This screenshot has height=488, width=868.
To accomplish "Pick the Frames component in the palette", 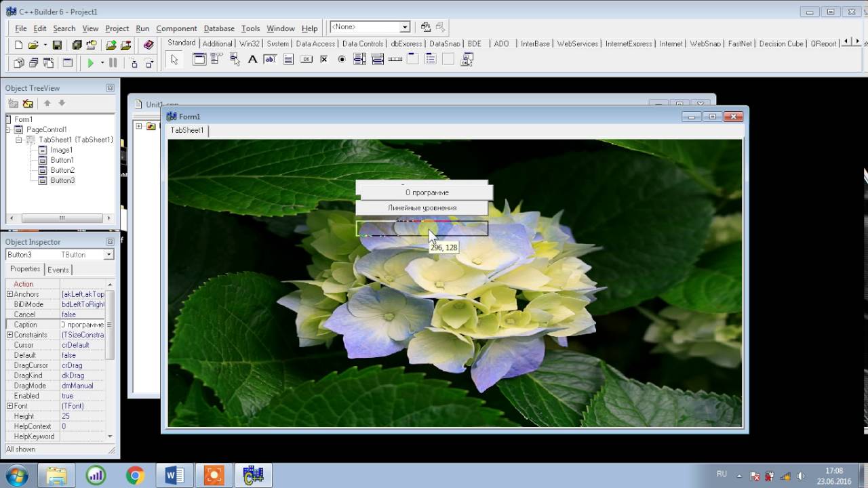I will coord(199,60).
